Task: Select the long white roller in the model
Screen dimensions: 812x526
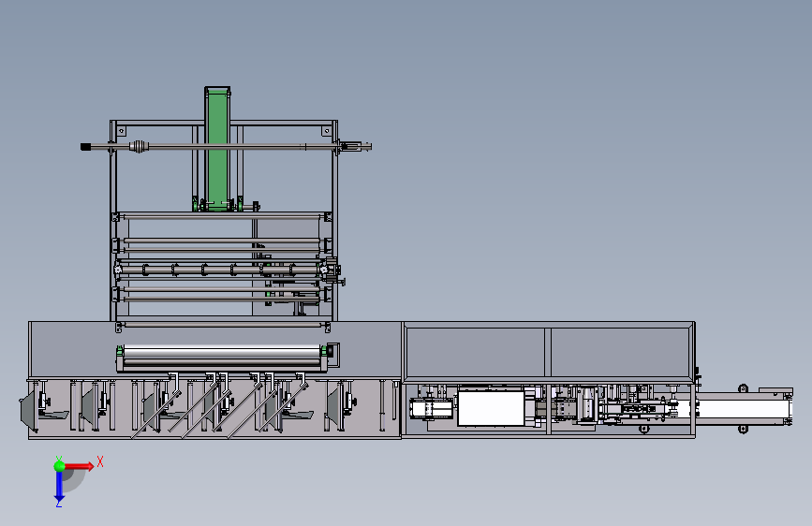Action: point(223,352)
